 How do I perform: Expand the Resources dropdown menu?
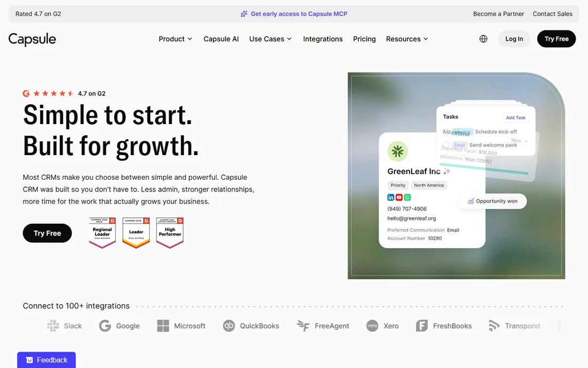(407, 39)
